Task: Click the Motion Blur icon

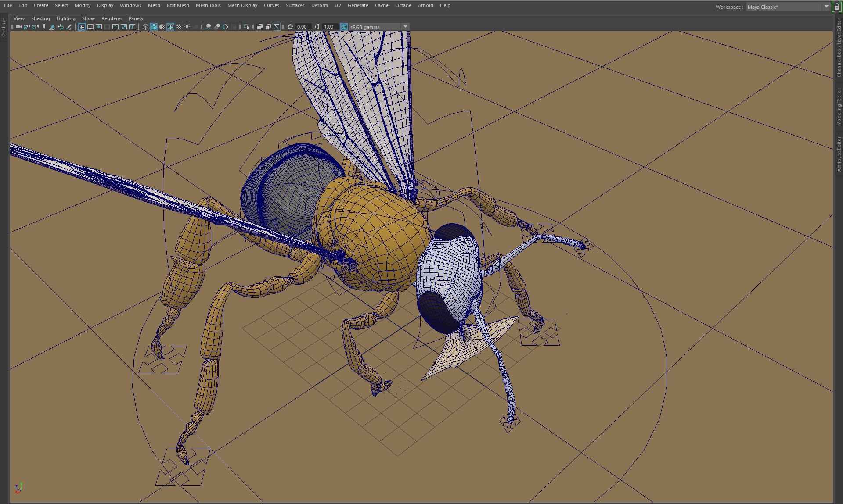Action: click(x=217, y=27)
